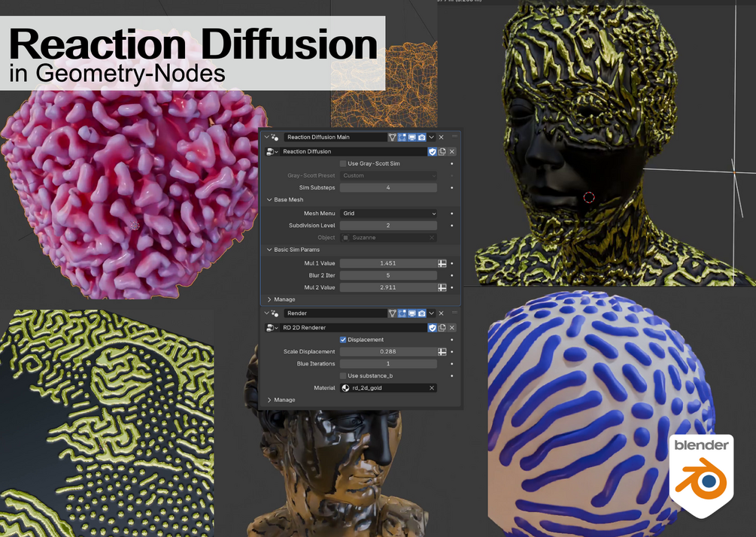The width and height of the screenshot is (756, 537).
Task: Grab the drag handle of Render modifier
Action: pos(454,313)
